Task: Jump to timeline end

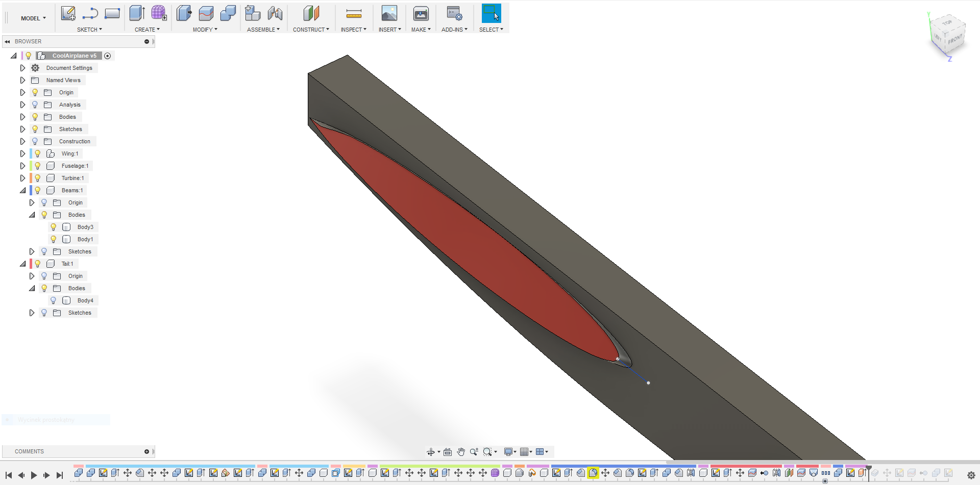Action: 60,475
